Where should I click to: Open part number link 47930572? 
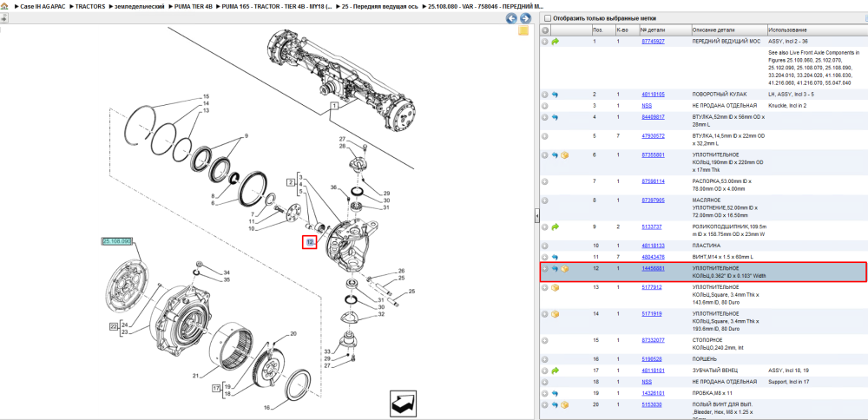click(x=654, y=136)
